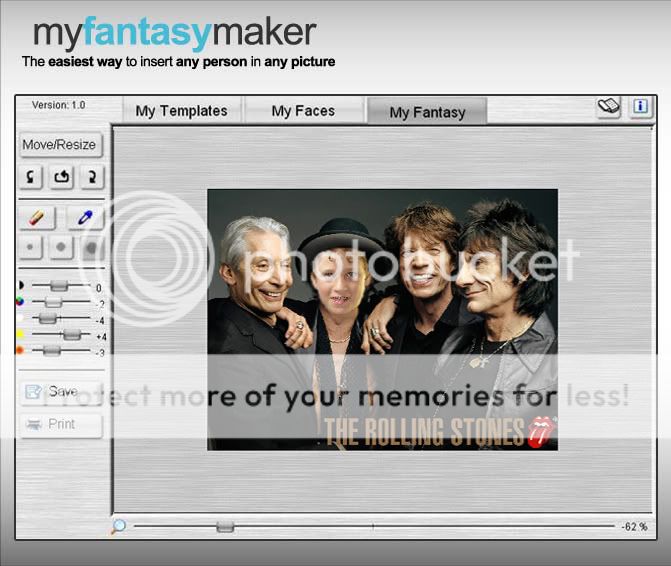Rotate the face counterclockwise

point(31,176)
